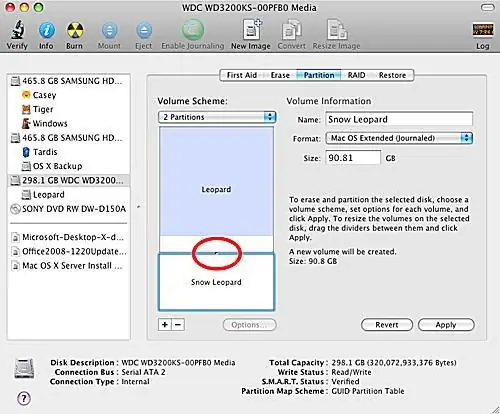The height and width of the screenshot is (414, 500).
Task: Select Microsoft-Desktop-X disk image
Action: click(68, 237)
